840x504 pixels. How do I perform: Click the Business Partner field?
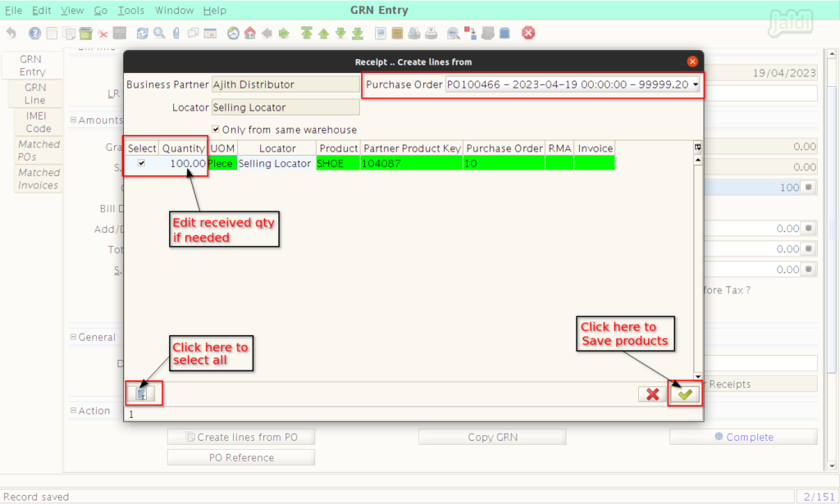pyautogui.click(x=285, y=84)
